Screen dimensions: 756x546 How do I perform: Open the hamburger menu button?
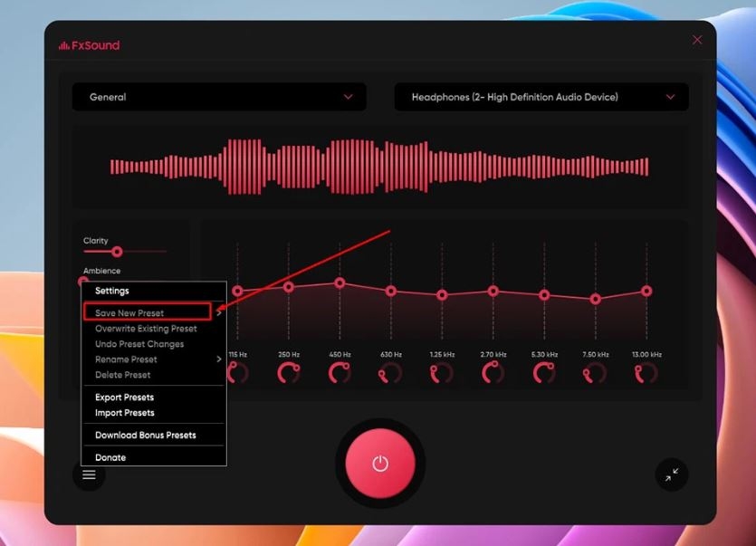tap(89, 474)
